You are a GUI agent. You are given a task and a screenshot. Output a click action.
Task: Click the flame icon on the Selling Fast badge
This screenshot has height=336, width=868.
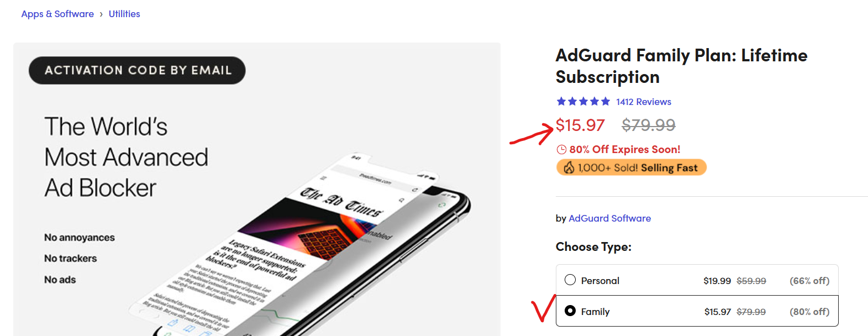(x=569, y=167)
